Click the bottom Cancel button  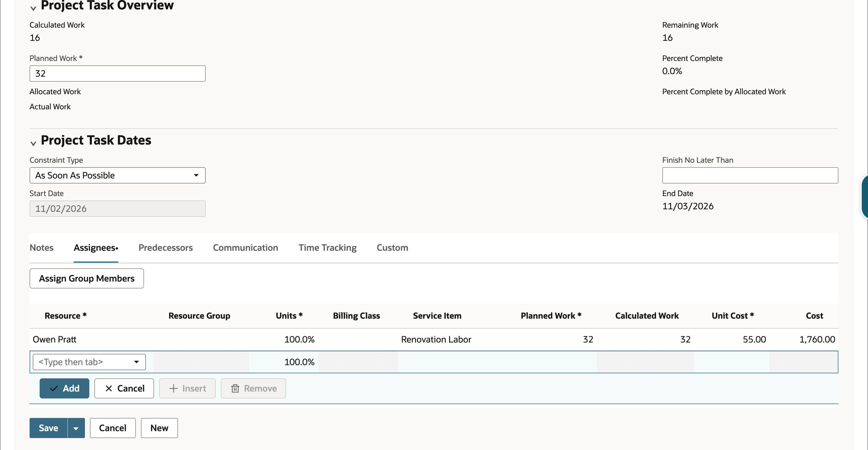tap(113, 428)
